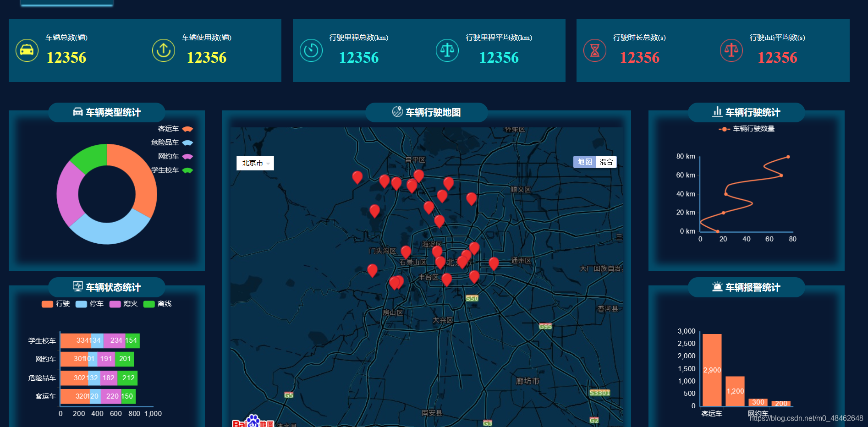Click 行驶里程总数(km) label

pyautogui.click(x=359, y=38)
